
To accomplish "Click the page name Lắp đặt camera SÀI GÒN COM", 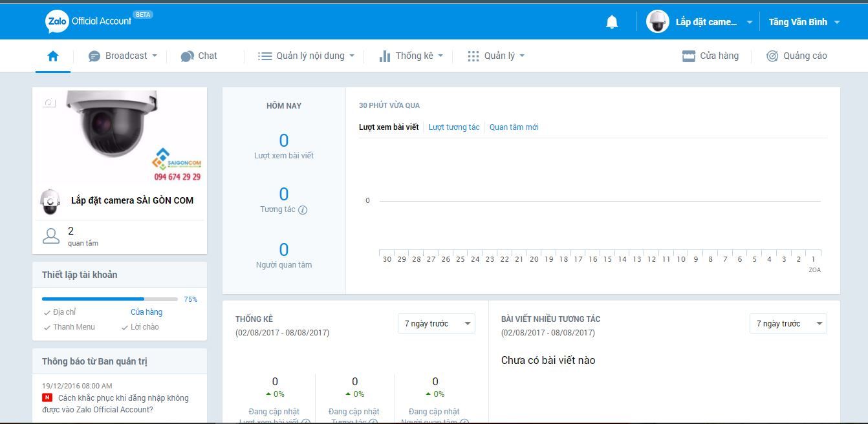I will coord(132,200).
